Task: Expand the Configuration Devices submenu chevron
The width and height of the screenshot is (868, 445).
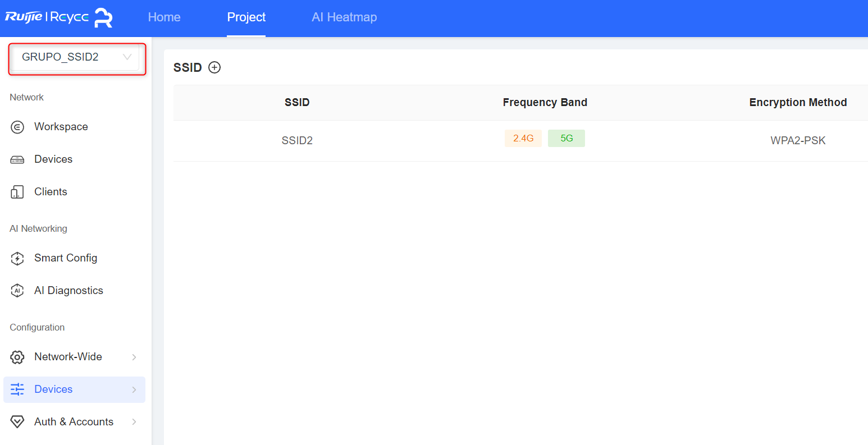Action: (x=134, y=389)
